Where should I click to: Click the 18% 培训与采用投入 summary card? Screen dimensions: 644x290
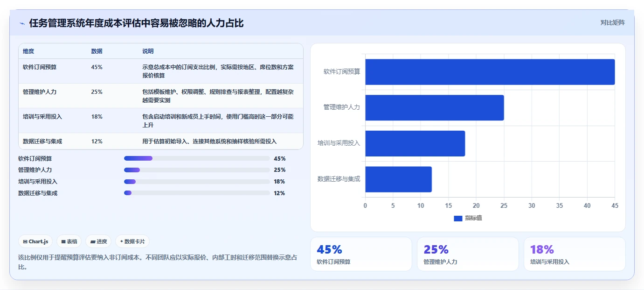575,254
